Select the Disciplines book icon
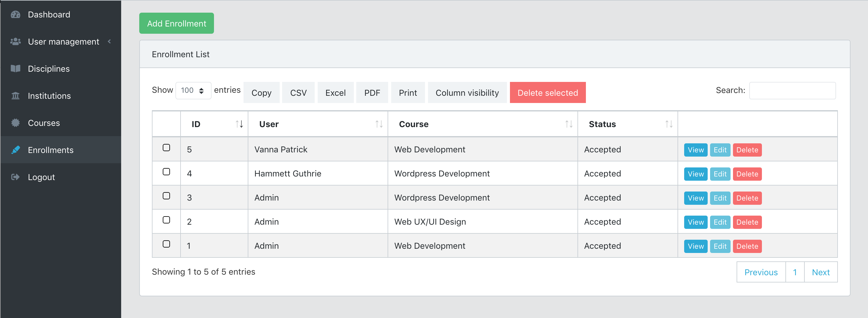This screenshot has height=318, width=868. pos(15,68)
